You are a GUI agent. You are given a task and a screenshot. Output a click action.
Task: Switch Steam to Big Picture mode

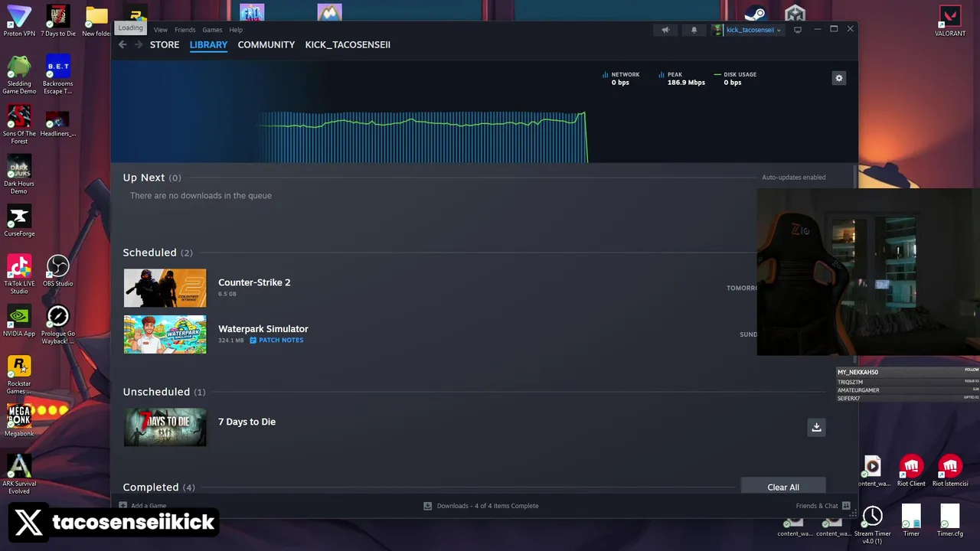pyautogui.click(x=798, y=30)
